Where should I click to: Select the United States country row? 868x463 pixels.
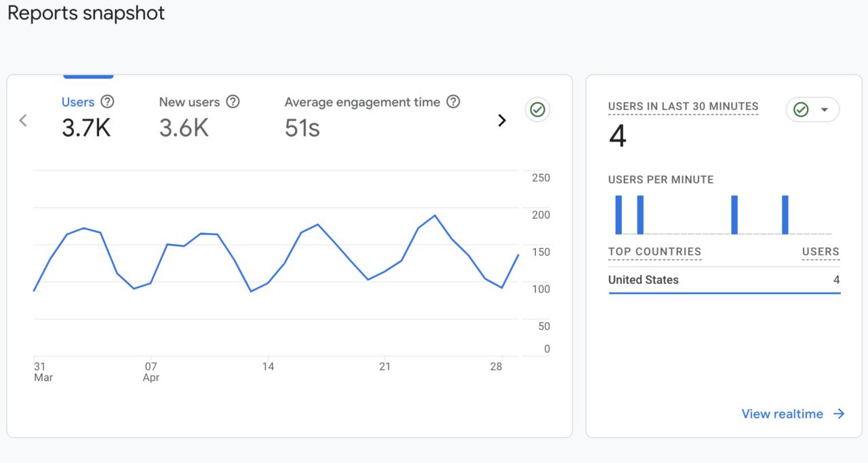click(644, 279)
